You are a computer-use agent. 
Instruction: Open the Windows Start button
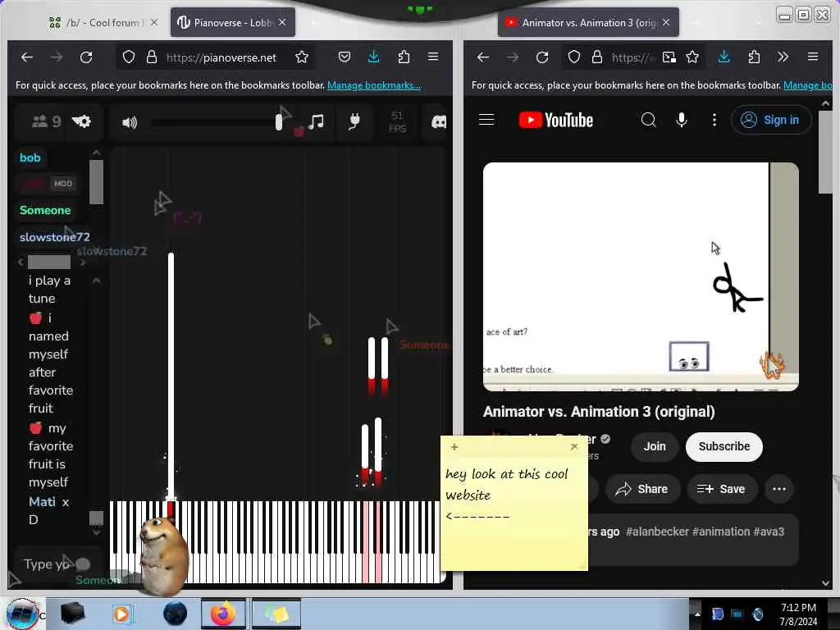22,614
